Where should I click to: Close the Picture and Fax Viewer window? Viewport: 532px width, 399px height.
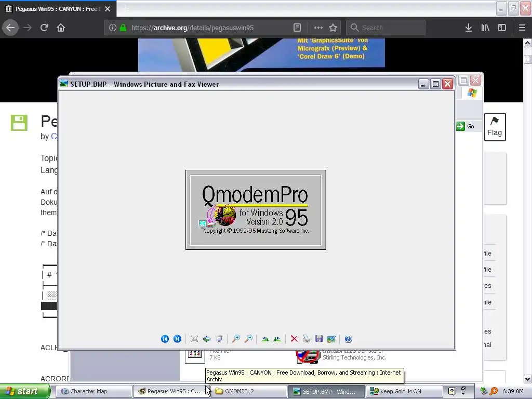[447, 84]
